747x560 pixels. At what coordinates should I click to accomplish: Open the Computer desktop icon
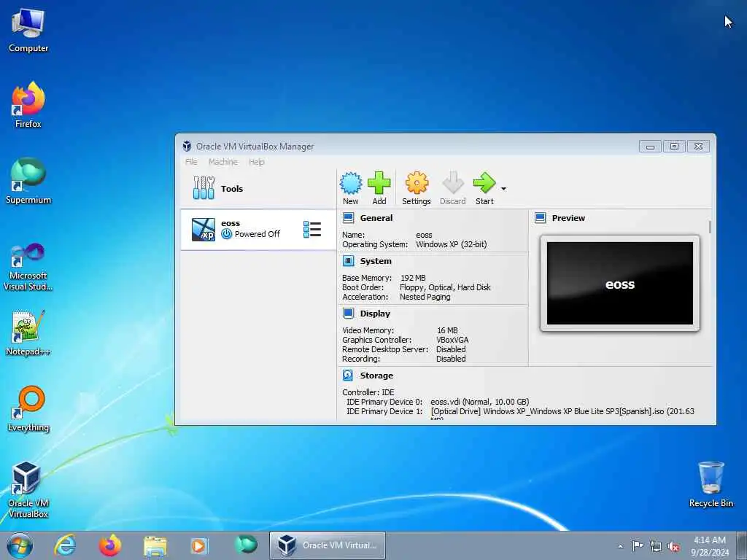(28, 31)
